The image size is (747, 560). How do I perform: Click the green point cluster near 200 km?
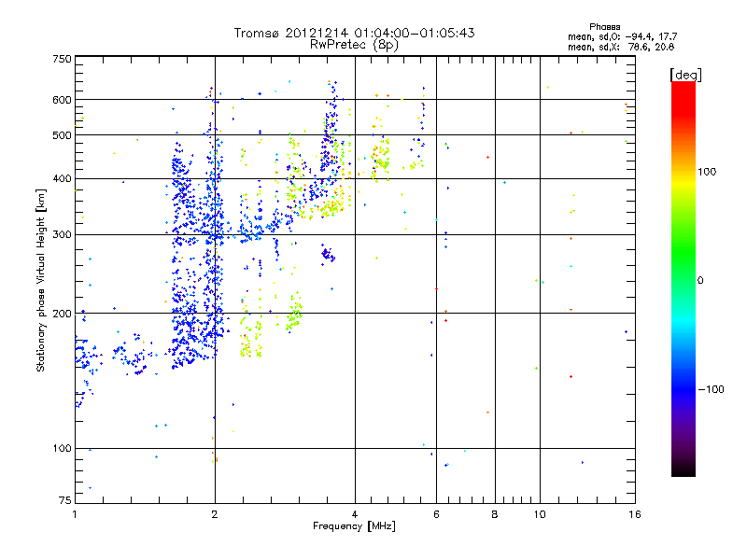tap(294, 313)
